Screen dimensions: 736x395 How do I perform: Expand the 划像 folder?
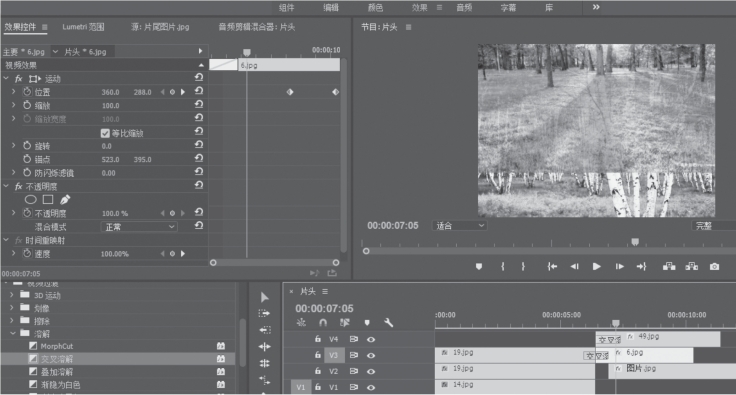click(x=12, y=308)
